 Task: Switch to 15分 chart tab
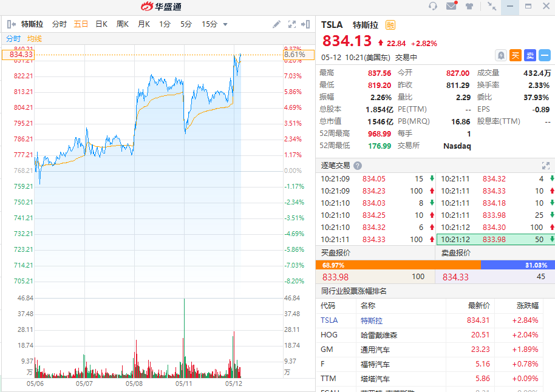(x=209, y=24)
